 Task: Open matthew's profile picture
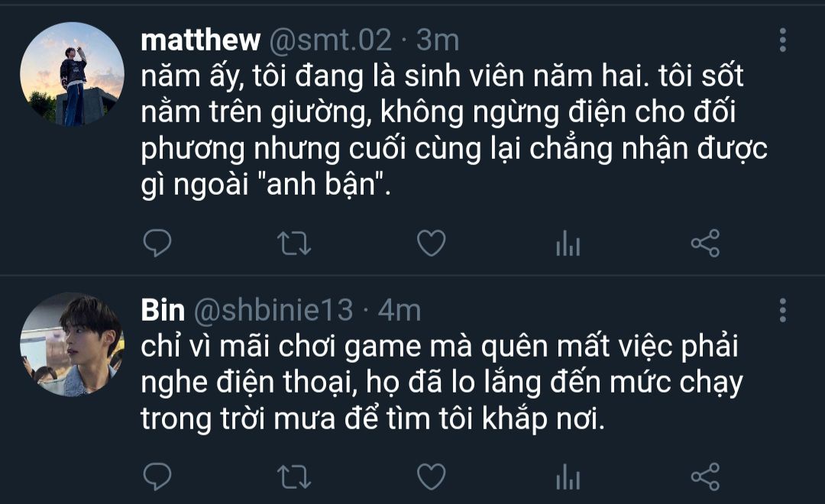tap(72, 74)
